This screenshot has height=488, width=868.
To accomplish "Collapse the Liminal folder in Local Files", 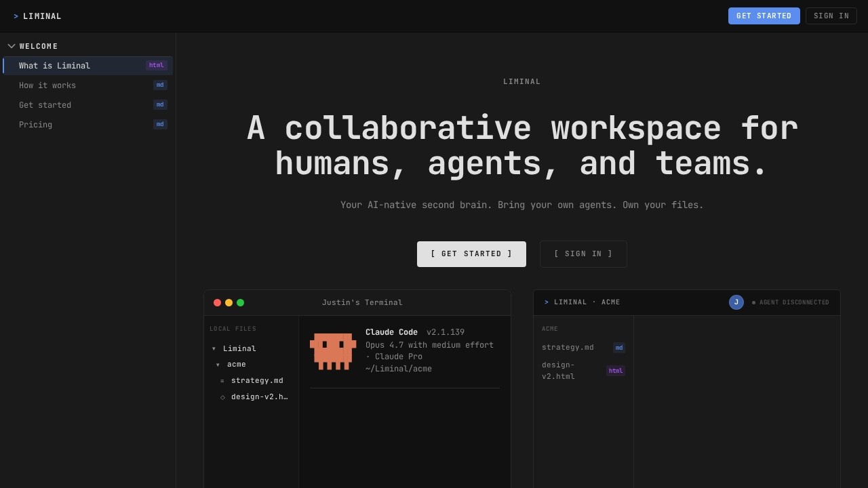I will click(214, 349).
